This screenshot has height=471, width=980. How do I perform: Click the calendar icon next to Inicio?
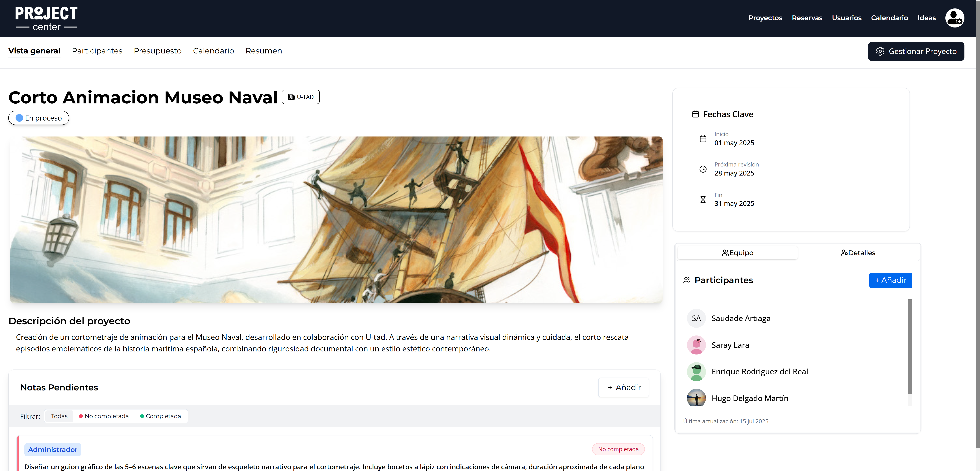click(x=703, y=139)
